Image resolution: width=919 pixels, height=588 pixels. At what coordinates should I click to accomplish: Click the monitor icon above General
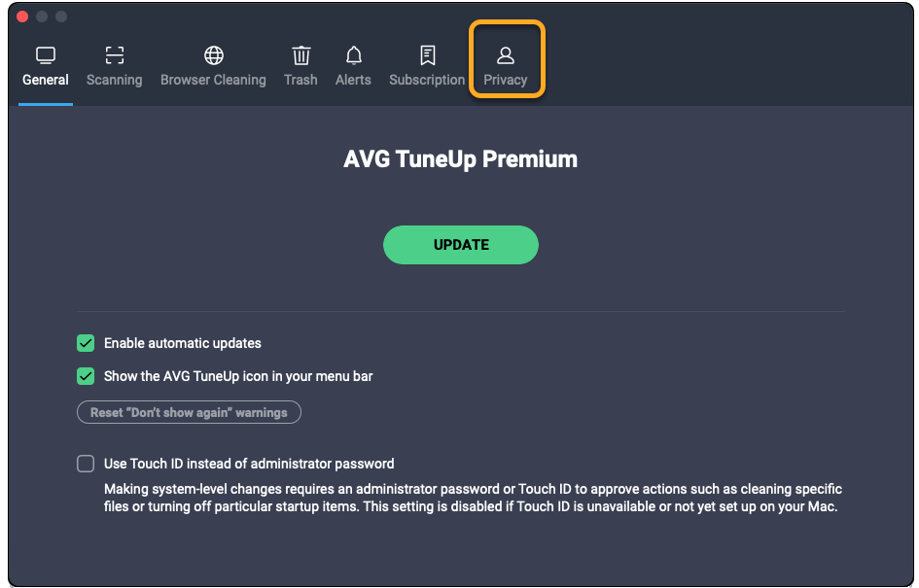(x=45, y=55)
